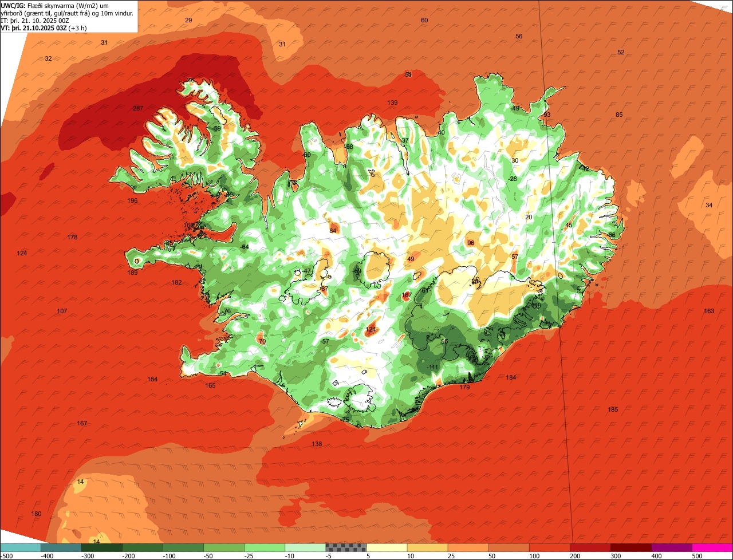Image resolution: width=733 pixels, height=560 pixels.
Task: Click the flux value 184
Action: (511, 377)
